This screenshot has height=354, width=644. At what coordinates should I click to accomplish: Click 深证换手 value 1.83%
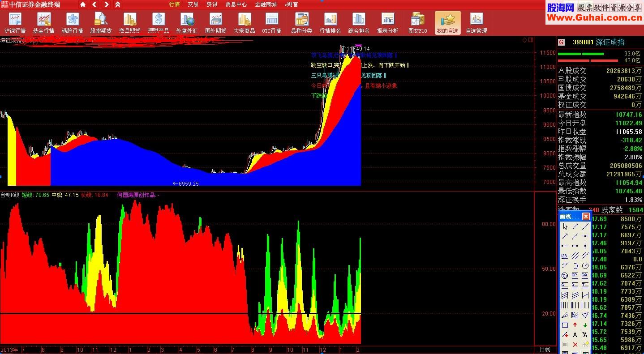point(633,200)
